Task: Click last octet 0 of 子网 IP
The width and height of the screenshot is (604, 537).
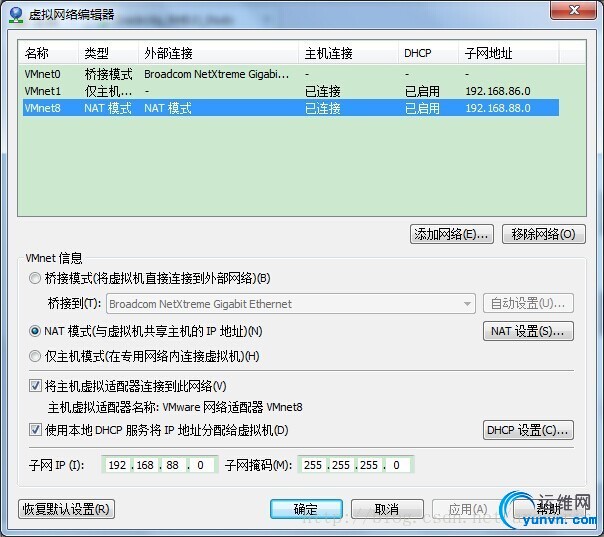Action: tap(200, 465)
